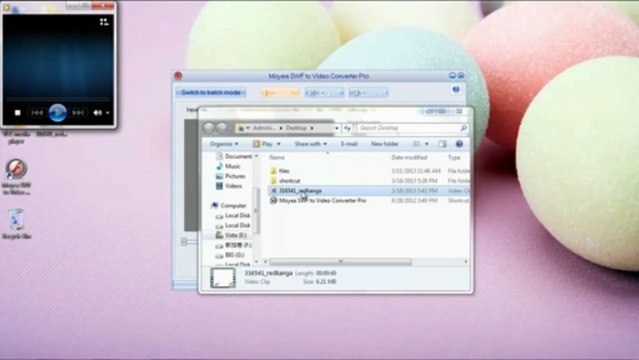The image size is (639, 360).
Task: Open the Play dropdown arrow
Action: 279,144
